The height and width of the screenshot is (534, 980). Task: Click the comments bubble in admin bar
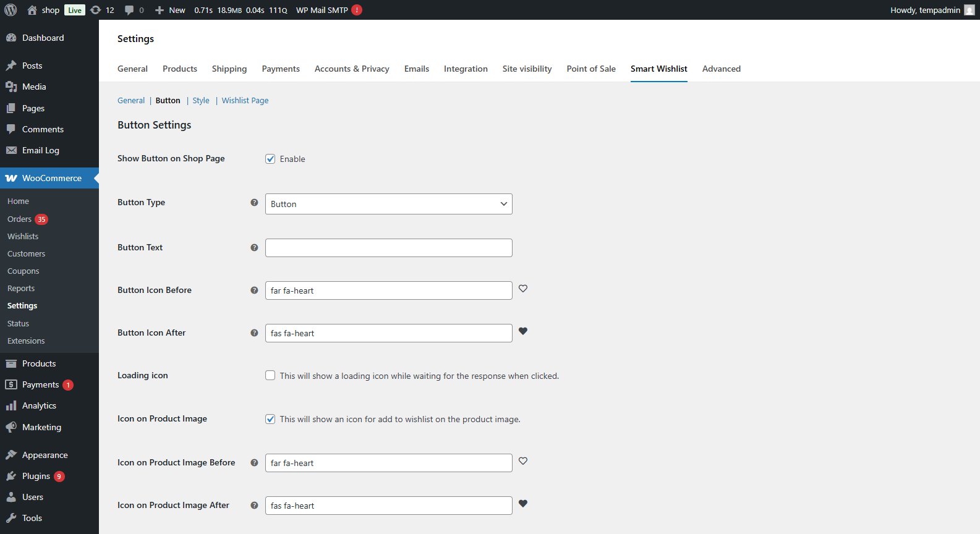tap(134, 10)
